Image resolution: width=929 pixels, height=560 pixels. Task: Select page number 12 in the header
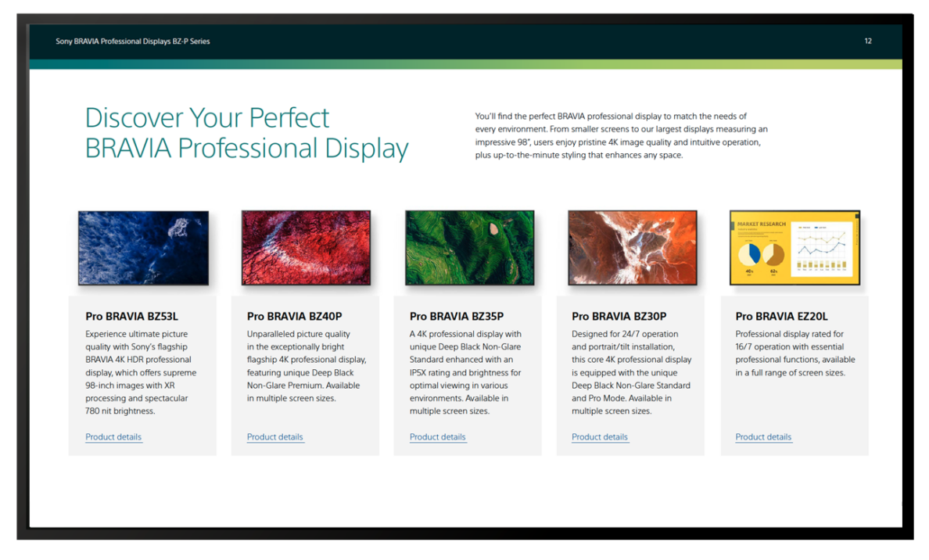pyautogui.click(x=868, y=41)
